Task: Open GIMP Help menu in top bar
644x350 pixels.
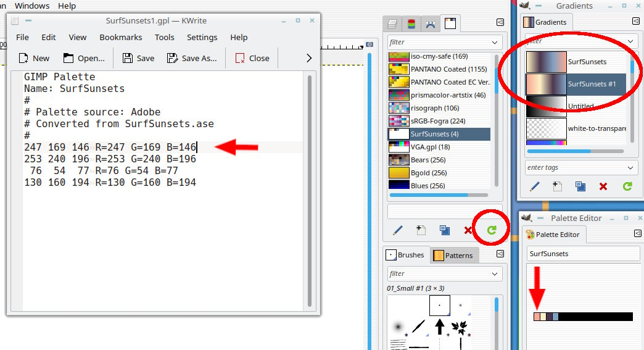Action: (x=67, y=6)
